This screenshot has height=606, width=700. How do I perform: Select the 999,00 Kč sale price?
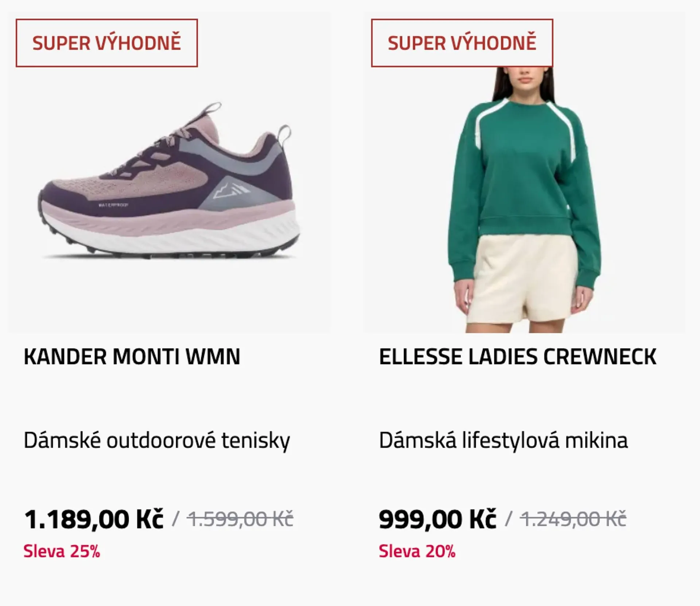point(437,519)
